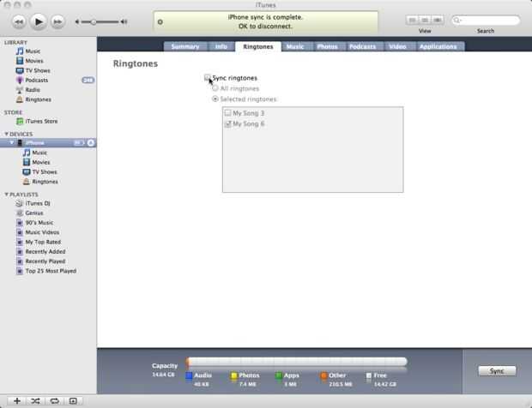Show artwork viewer button
Viewport: 532px width, 408px height.
tap(73, 401)
